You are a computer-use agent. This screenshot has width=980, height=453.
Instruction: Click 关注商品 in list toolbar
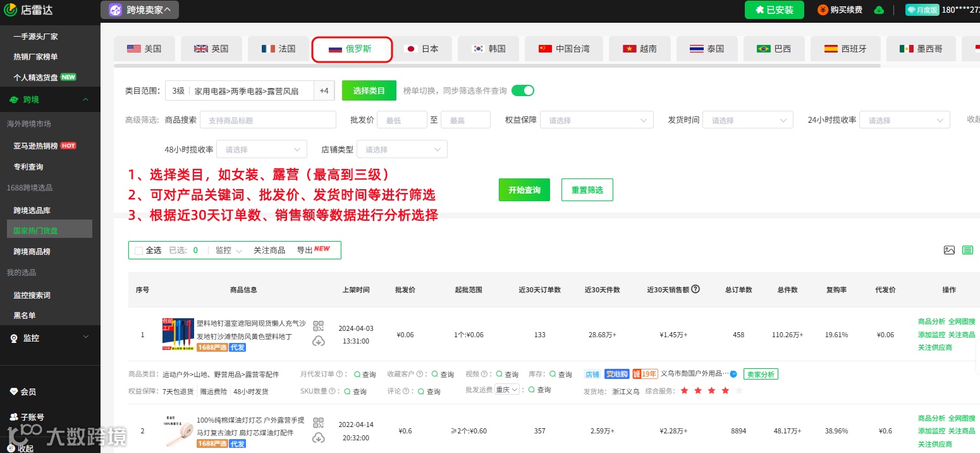pyautogui.click(x=269, y=251)
